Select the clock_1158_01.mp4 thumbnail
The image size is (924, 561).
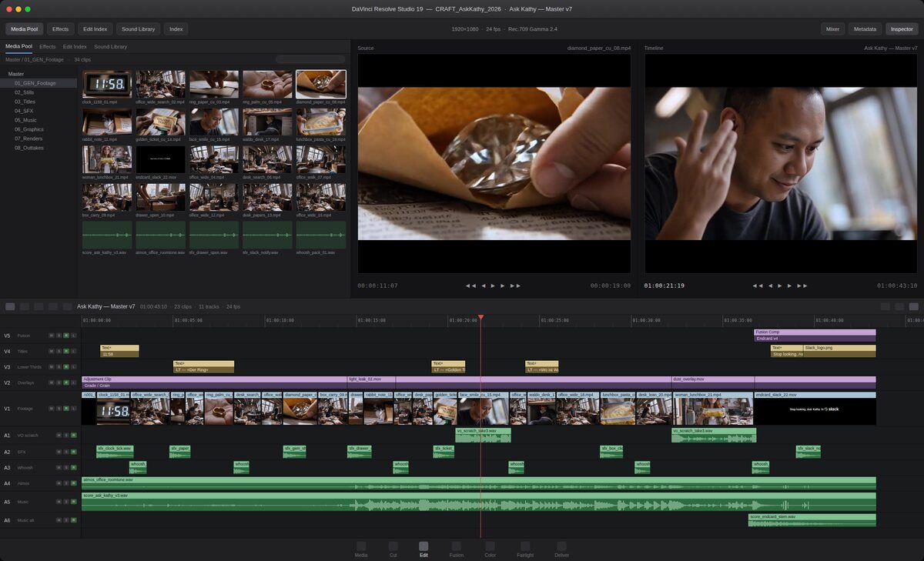pos(107,85)
